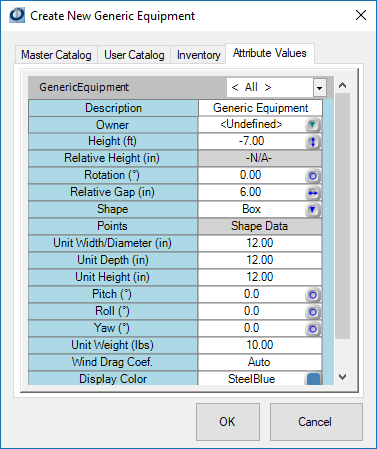Click the Cancel button
The image size is (377, 449).
point(316,422)
